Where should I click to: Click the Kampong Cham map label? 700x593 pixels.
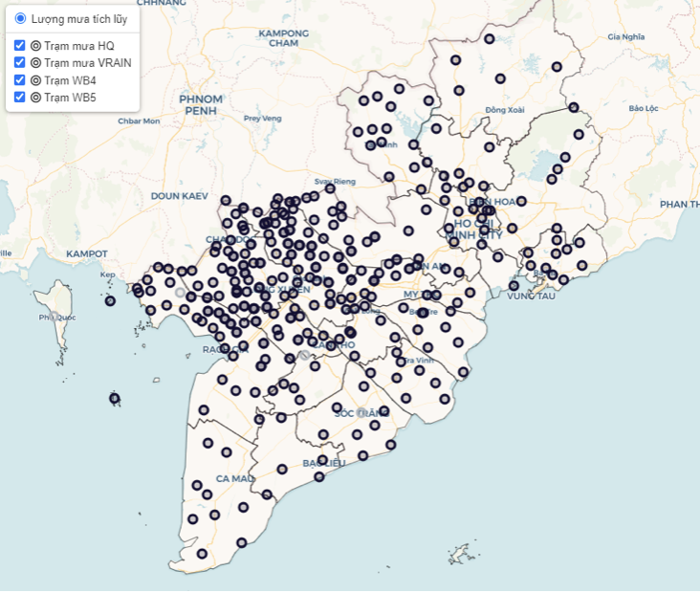click(284, 38)
